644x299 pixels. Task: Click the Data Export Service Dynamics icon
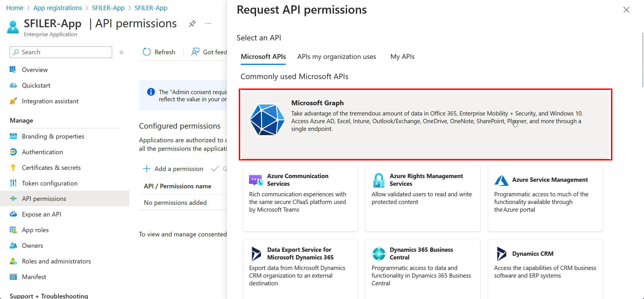(x=256, y=254)
